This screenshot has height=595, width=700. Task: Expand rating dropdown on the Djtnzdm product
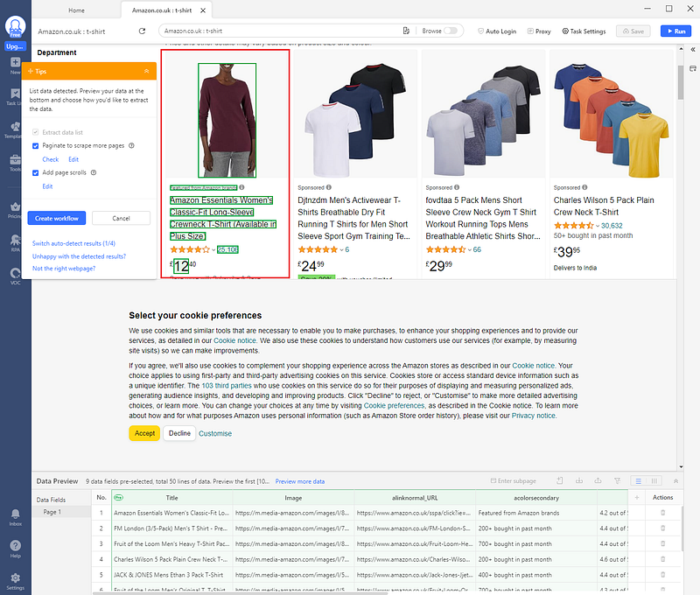pyautogui.click(x=341, y=250)
